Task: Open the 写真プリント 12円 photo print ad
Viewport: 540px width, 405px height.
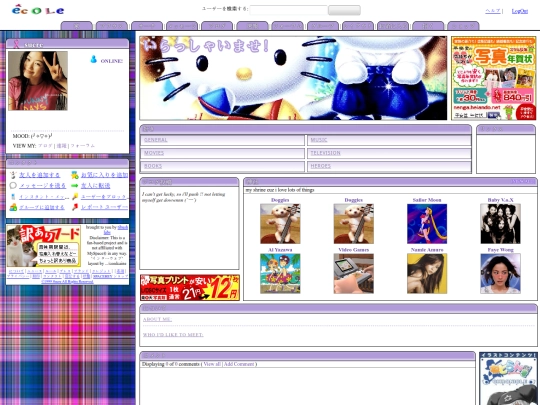Action: pyautogui.click(x=190, y=288)
